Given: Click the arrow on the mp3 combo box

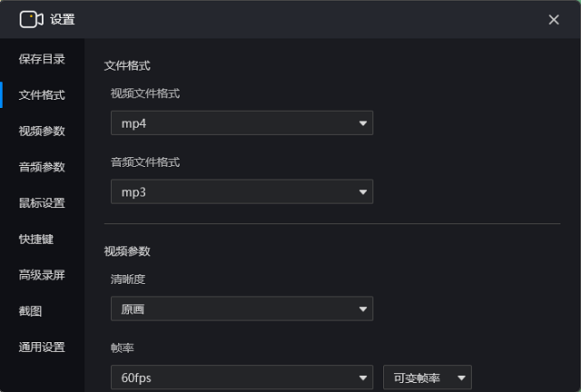Looking at the screenshot, I should pos(363,192).
